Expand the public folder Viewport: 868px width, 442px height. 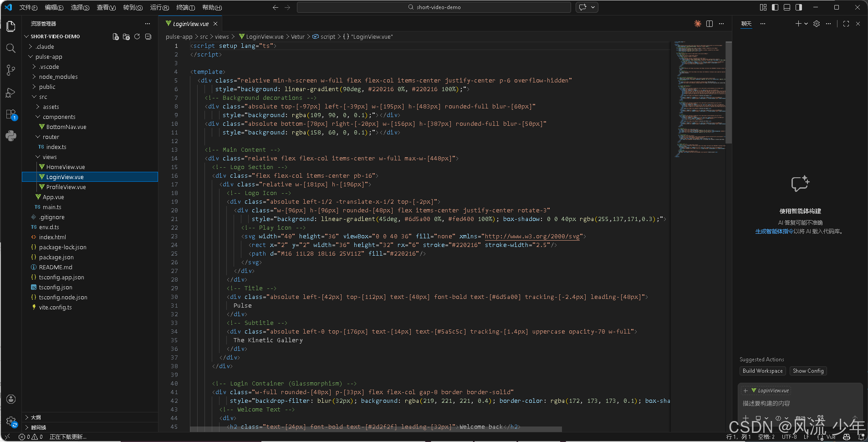90,87
